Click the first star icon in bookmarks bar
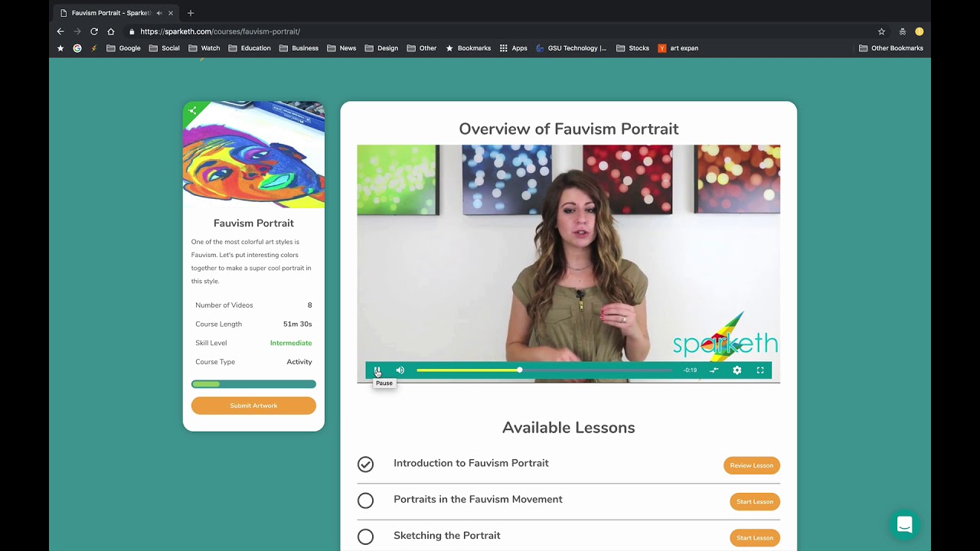 60,48
